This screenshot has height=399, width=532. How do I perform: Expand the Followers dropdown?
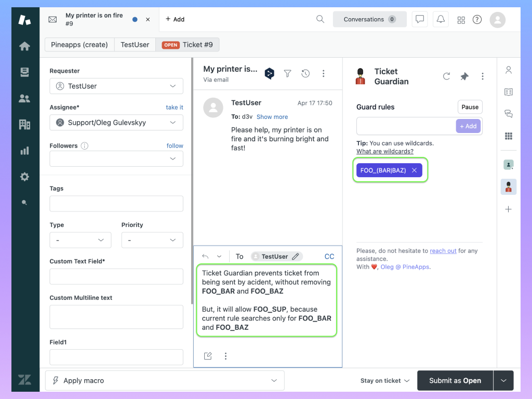(x=116, y=159)
